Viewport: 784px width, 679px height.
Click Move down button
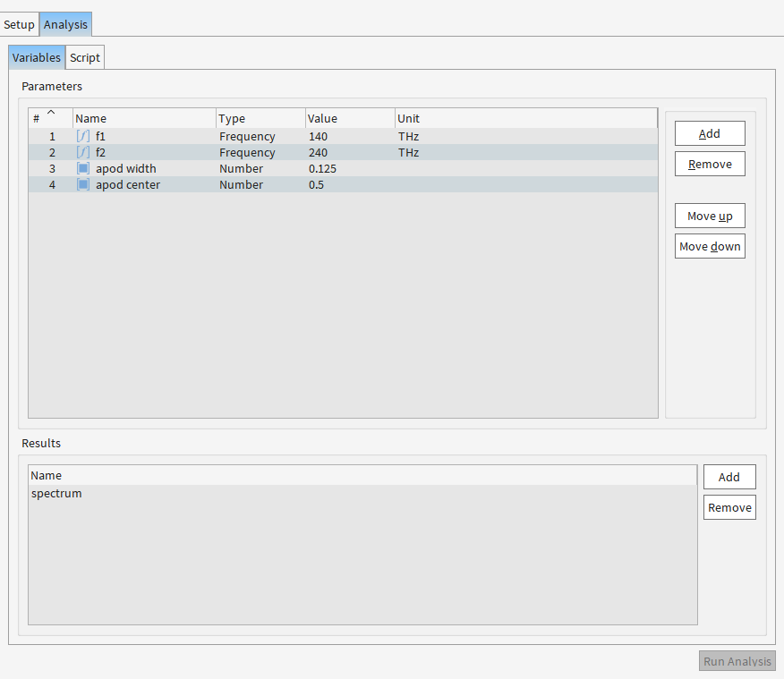click(710, 246)
